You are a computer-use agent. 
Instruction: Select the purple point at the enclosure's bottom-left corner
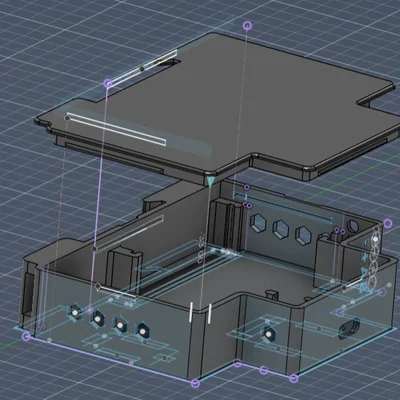click(x=27, y=336)
